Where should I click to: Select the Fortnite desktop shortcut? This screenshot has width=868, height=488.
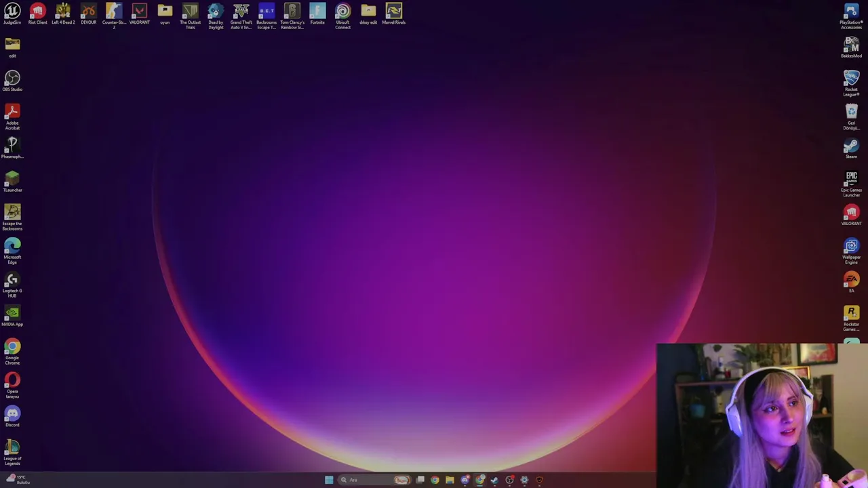[317, 15]
